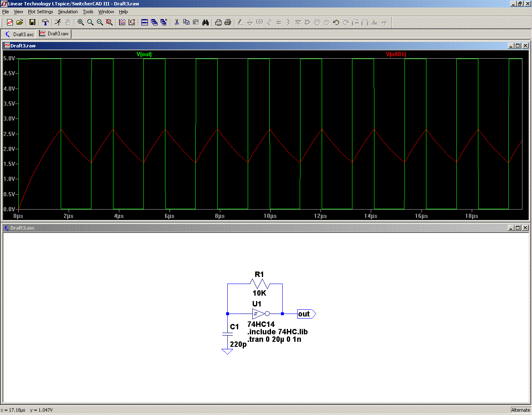Click the New Schematic toolbar icon
532x415 pixels.
point(10,22)
